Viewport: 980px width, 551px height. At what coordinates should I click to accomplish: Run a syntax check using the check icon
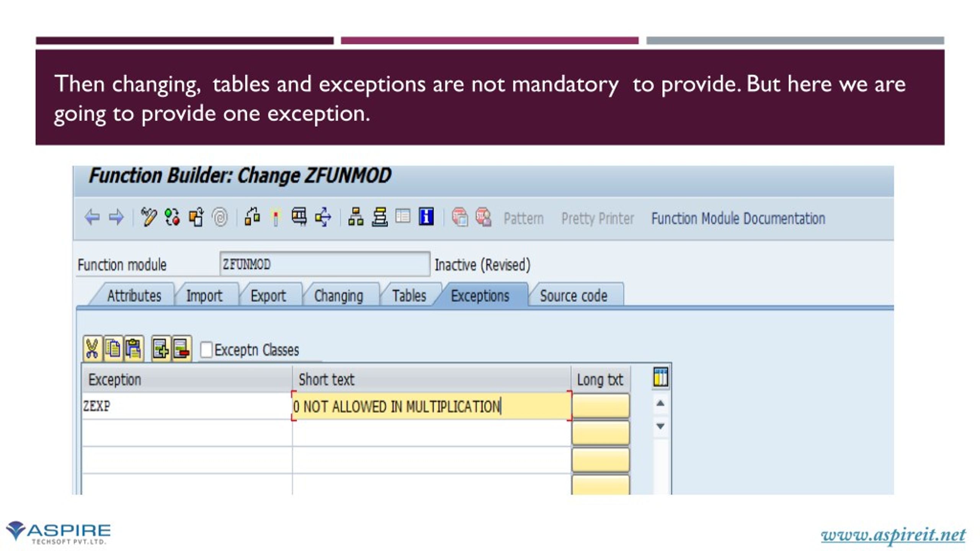pyautogui.click(x=171, y=218)
